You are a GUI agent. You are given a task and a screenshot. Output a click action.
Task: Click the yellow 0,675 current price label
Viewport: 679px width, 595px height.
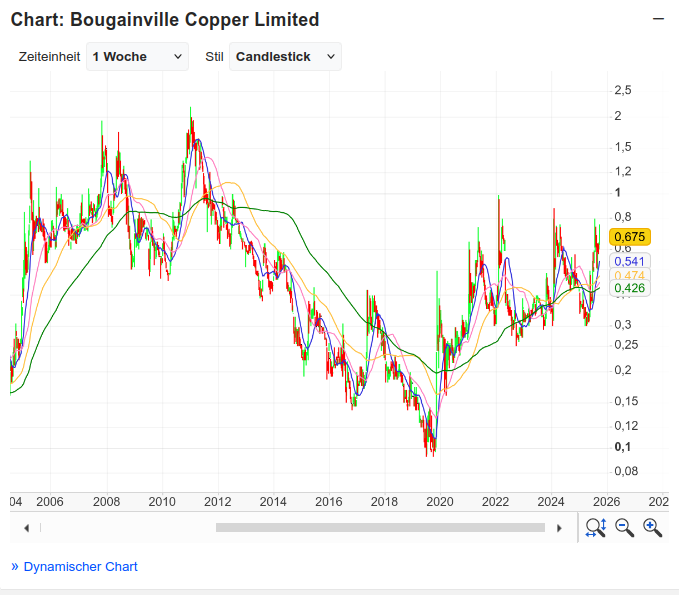630,237
